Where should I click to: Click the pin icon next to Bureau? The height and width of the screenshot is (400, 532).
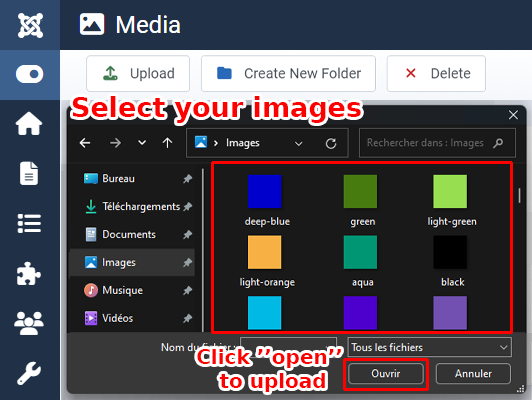tap(188, 178)
